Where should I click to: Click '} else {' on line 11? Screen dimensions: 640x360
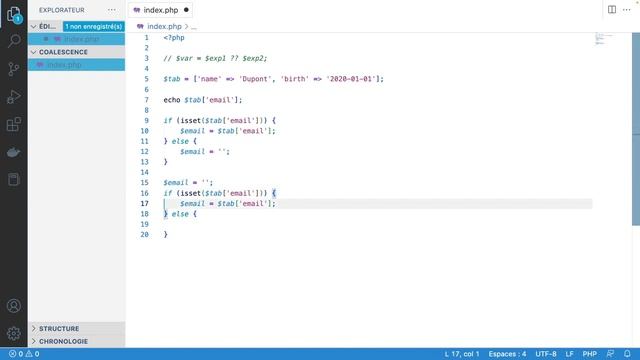coord(180,141)
